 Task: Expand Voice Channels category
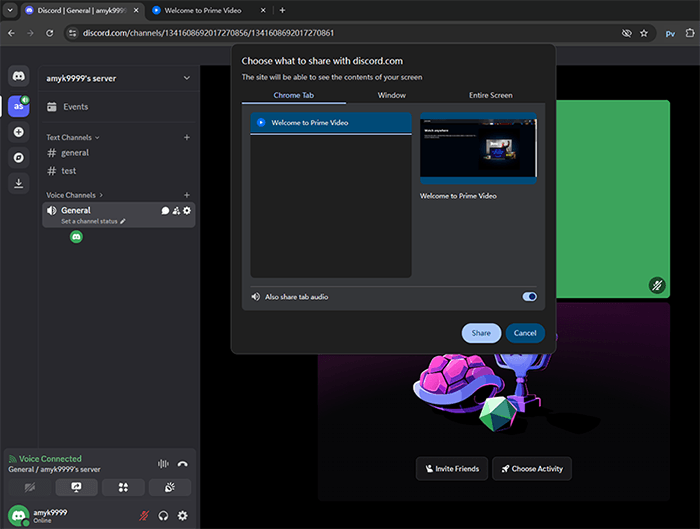pyautogui.click(x=75, y=195)
